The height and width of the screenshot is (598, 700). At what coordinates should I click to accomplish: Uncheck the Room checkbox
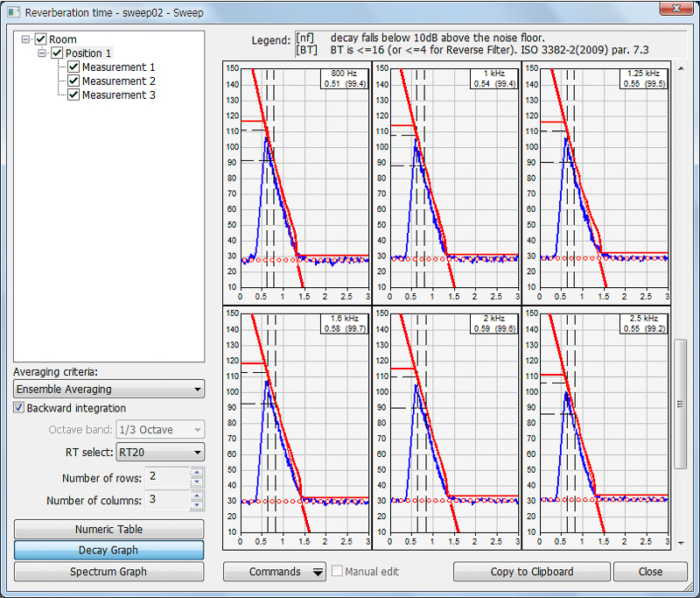coord(40,39)
